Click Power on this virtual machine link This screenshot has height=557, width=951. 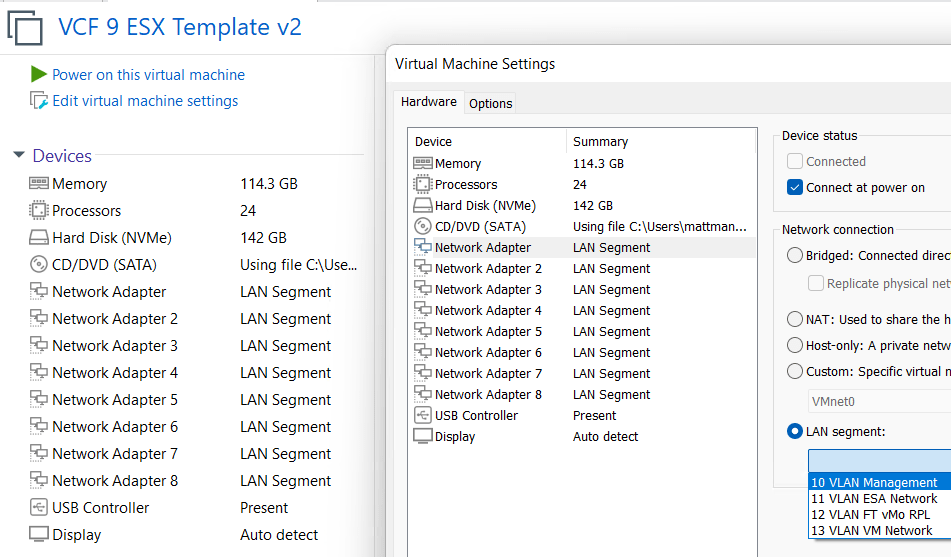148,74
